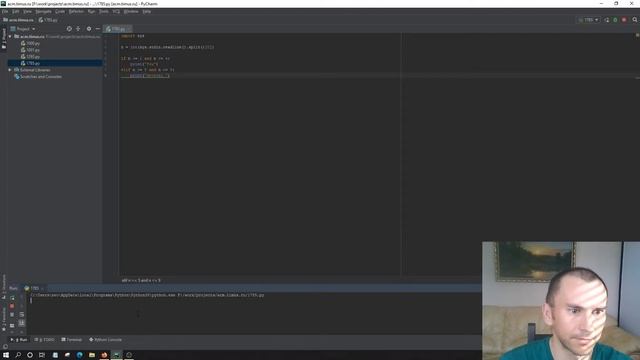The image size is (640, 360).
Task: Open the 1785 run configuration dropdown
Action: click(588, 20)
